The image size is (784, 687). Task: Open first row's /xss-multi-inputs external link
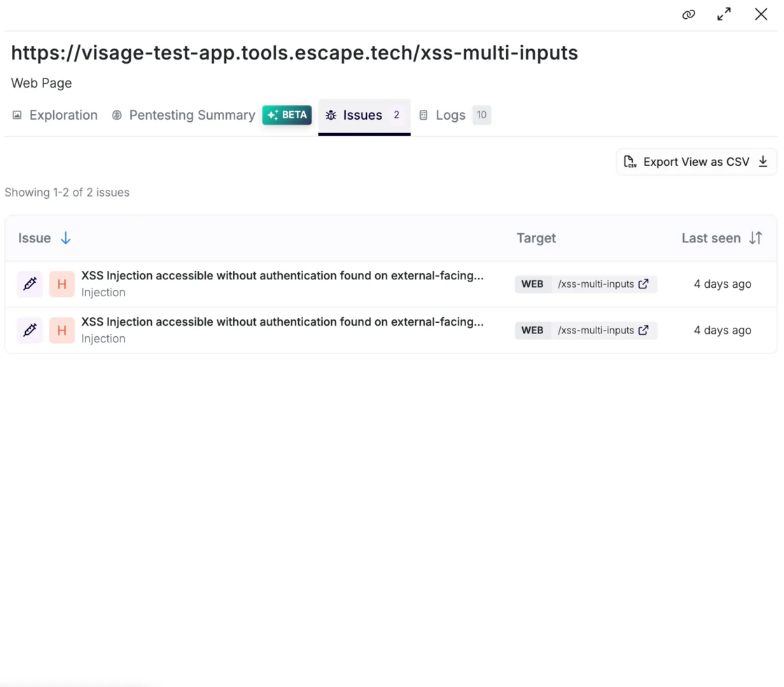tap(643, 284)
